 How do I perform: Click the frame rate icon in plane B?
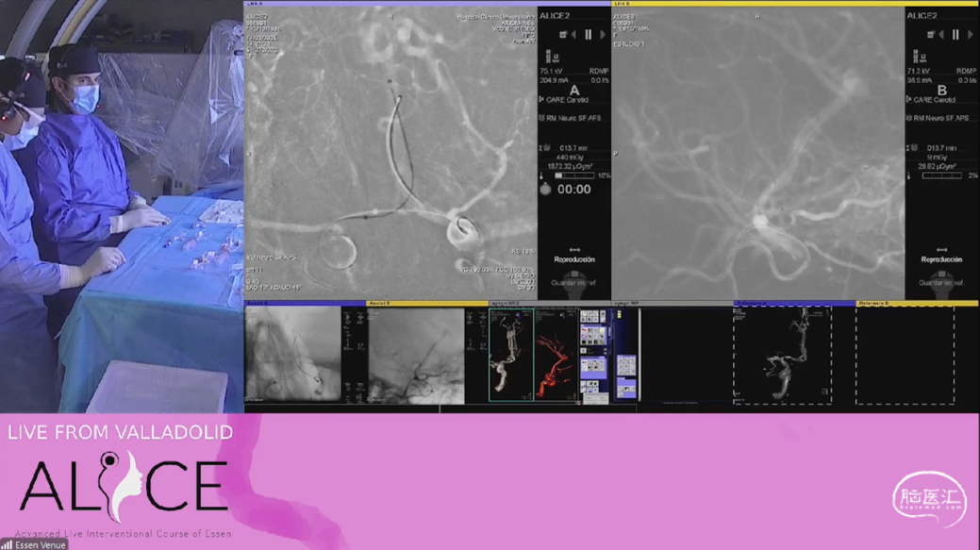point(919,57)
